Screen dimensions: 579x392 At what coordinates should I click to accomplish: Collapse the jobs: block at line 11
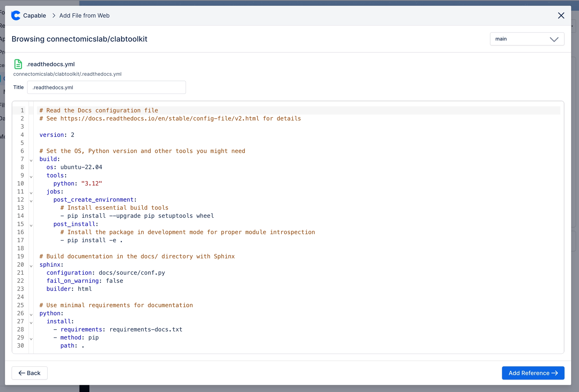[x=31, y=193]
